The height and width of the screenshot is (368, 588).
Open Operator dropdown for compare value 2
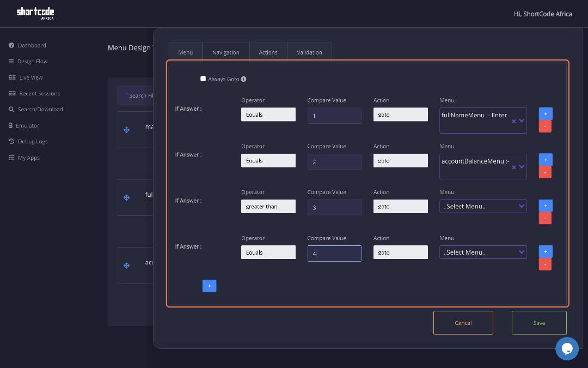(x=268, y=160)
